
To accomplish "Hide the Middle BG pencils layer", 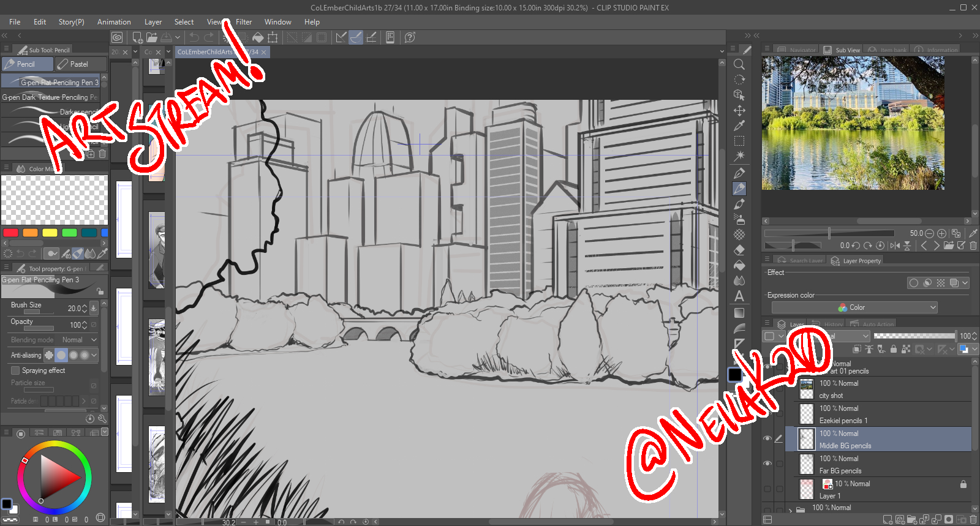I will point(767,438).
